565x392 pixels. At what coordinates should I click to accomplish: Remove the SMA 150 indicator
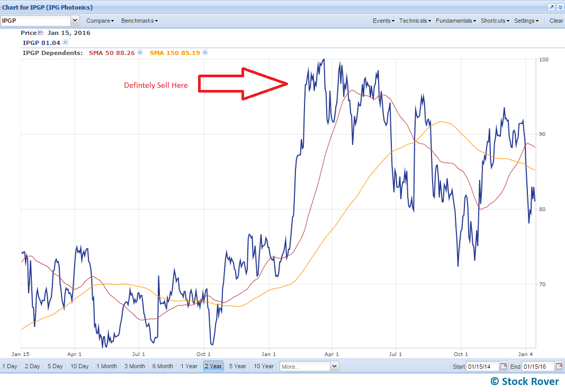coord(205,52)
